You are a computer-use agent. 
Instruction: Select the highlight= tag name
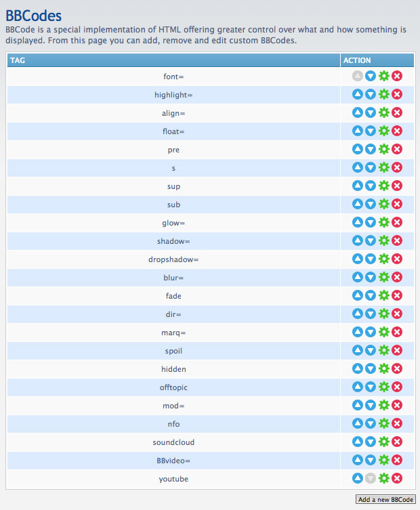click(x=173, y=95)
